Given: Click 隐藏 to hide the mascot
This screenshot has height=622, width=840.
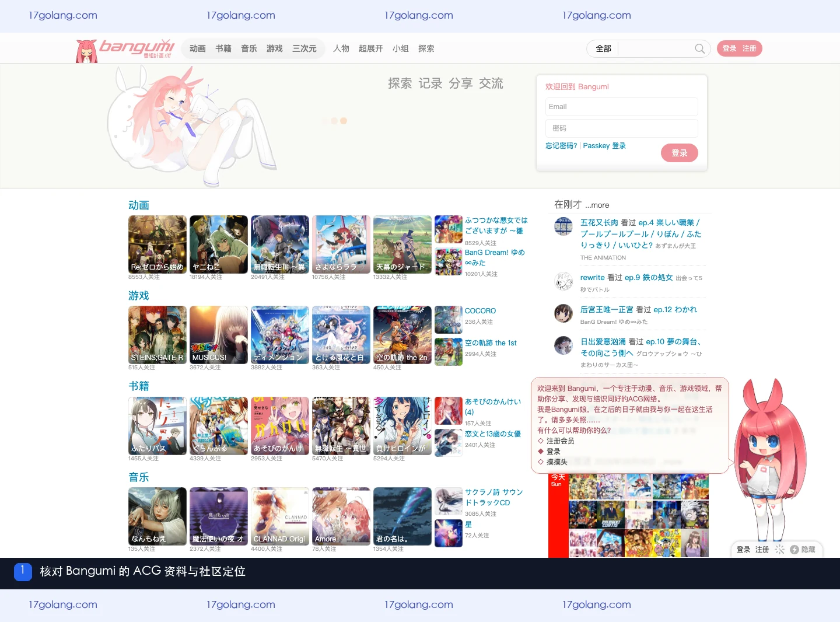Looking at the screenshot, I should coord(808,550).
